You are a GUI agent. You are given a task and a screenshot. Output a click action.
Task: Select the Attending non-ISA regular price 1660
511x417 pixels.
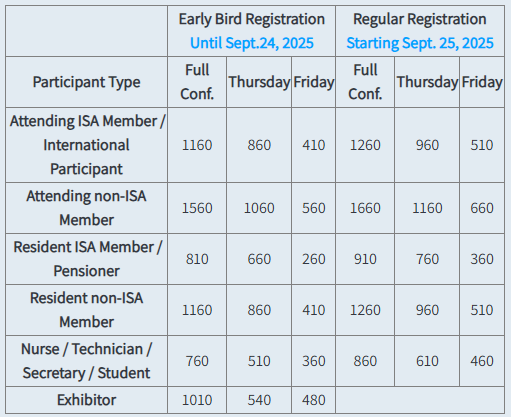coord(365,208)
